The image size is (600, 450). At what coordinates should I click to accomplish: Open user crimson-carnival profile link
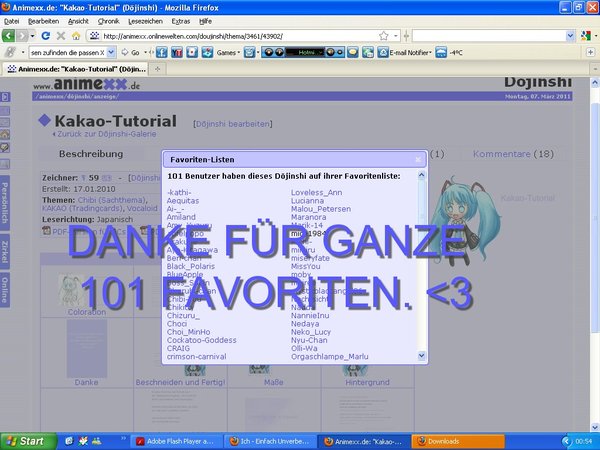tap(196, 357)
